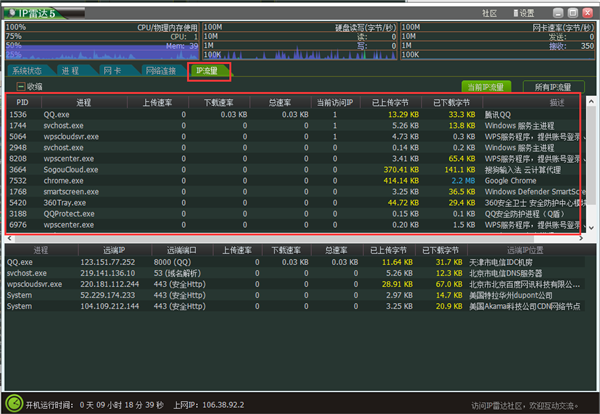This screenshot has height=414, width=600.
Task: Switch to the 系统状态 tab
Action: [28, 71]
